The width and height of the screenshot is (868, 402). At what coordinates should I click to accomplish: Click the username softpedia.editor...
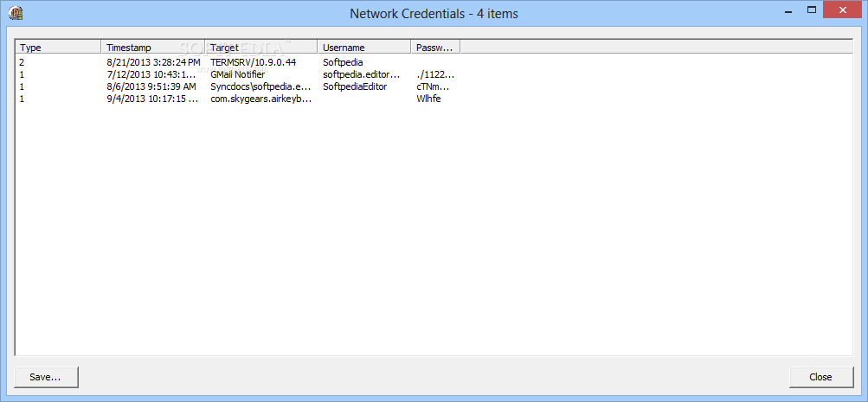(x=362, y=74)
